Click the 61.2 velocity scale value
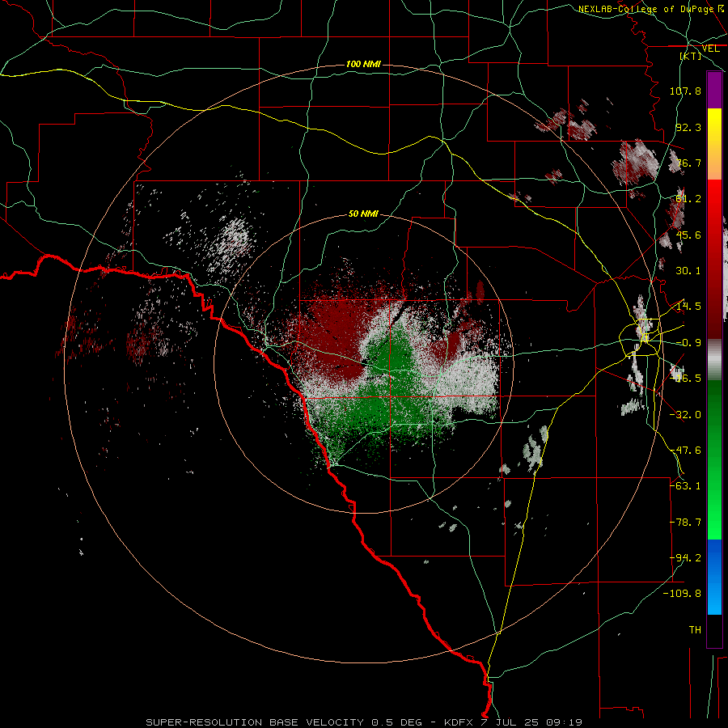The width and height of the screenshot is (728, 728). (x=688, y=199)
